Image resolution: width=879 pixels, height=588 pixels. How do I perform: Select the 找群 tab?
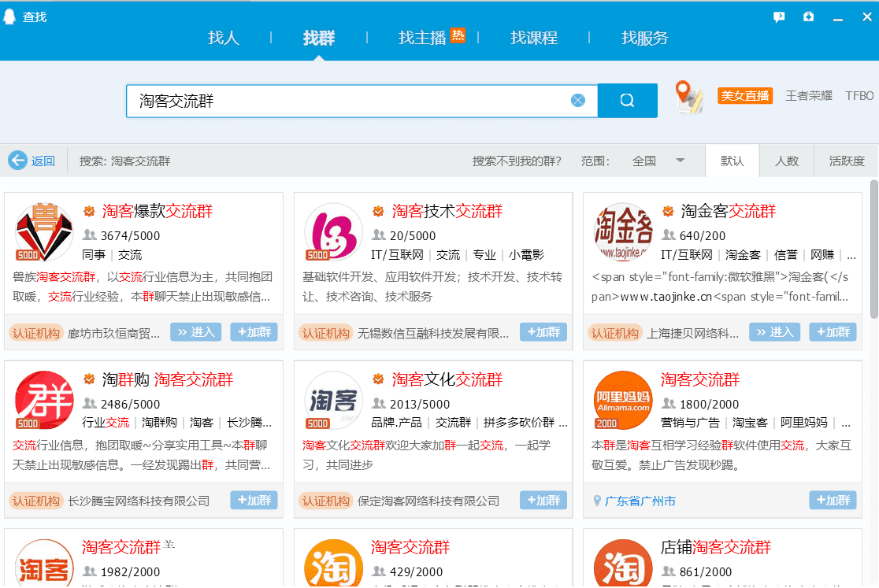click(319, 38)
